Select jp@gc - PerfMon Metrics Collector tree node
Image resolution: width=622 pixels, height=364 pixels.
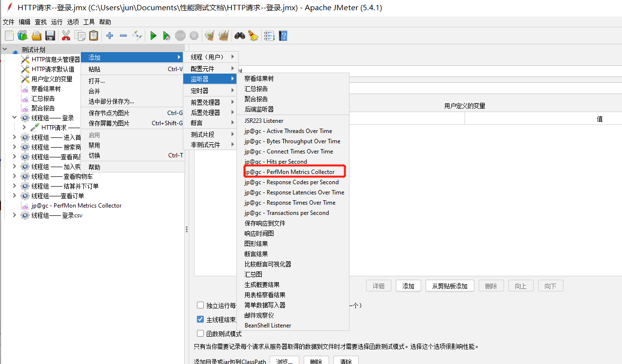(77, 206)
